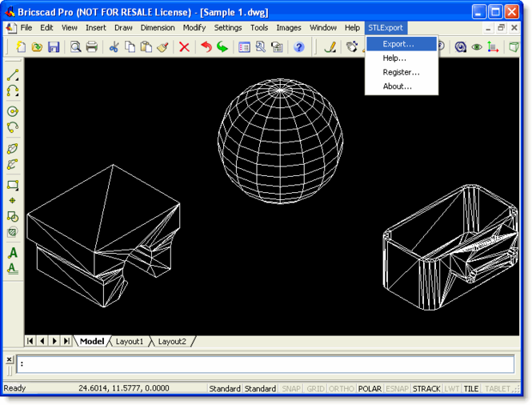This screenshot has height=405, width=532.
Task: Switch to the Layout1 tab
Action: 130,342
